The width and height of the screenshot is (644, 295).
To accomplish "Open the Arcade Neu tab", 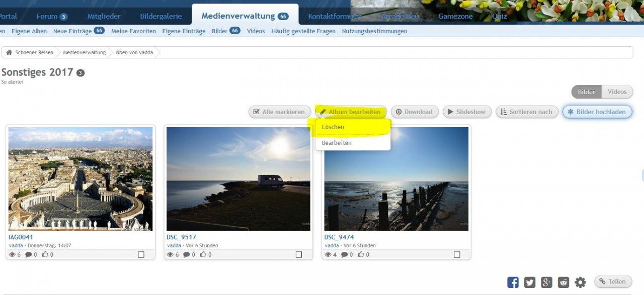I will point(400,16).
